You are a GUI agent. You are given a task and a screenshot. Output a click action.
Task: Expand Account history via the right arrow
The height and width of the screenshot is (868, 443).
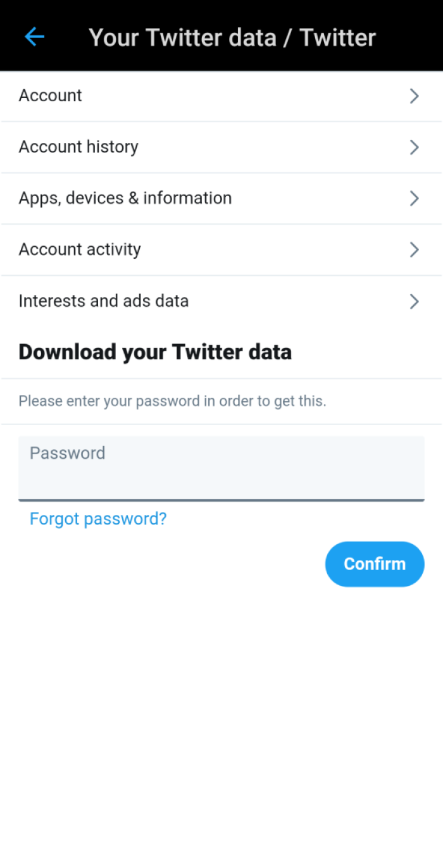point(414,147)
